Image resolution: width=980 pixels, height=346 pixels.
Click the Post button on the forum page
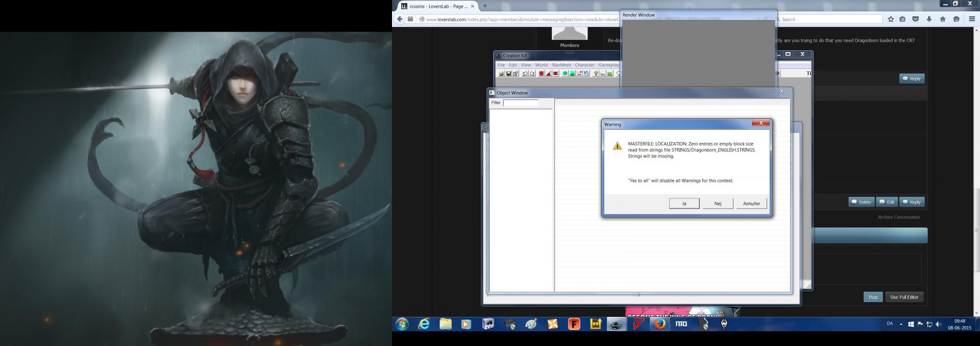pos(873,297)
